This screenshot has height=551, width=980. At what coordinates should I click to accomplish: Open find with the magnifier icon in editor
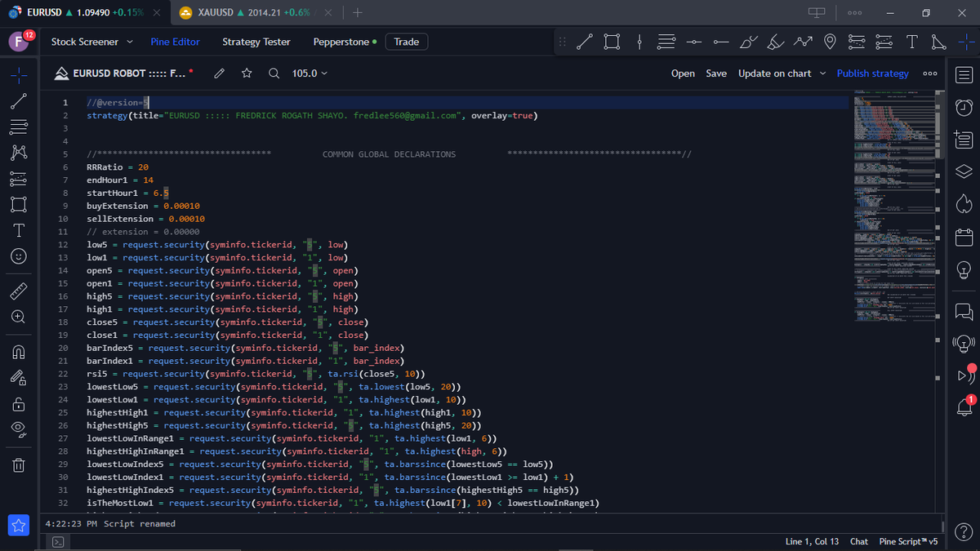pyautogui.click(x=274, y=73)
